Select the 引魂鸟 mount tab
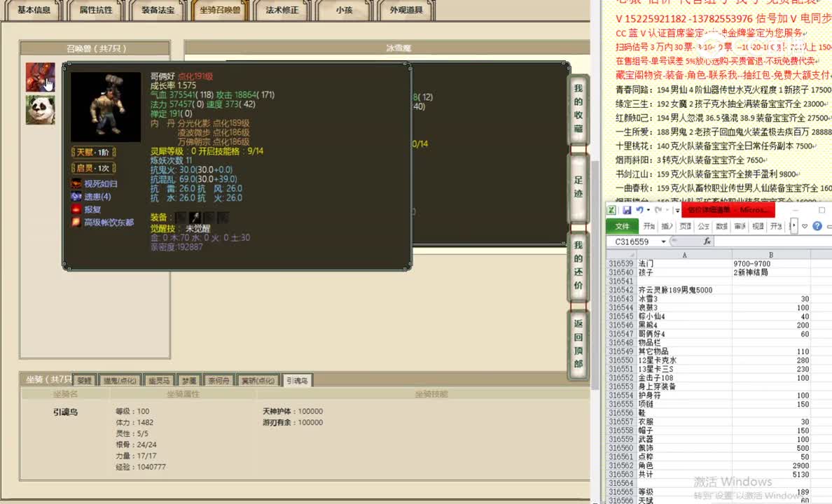 point(297,380)
